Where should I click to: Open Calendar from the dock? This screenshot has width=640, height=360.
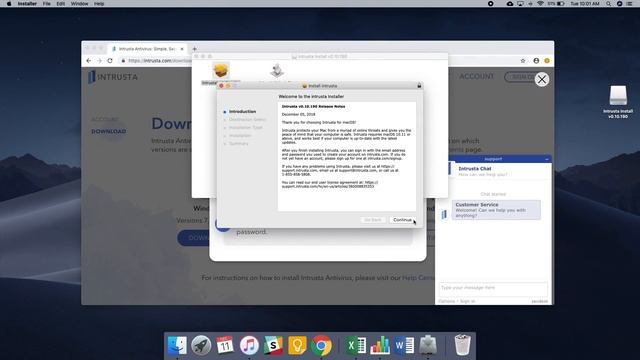(x=225, y=346)
